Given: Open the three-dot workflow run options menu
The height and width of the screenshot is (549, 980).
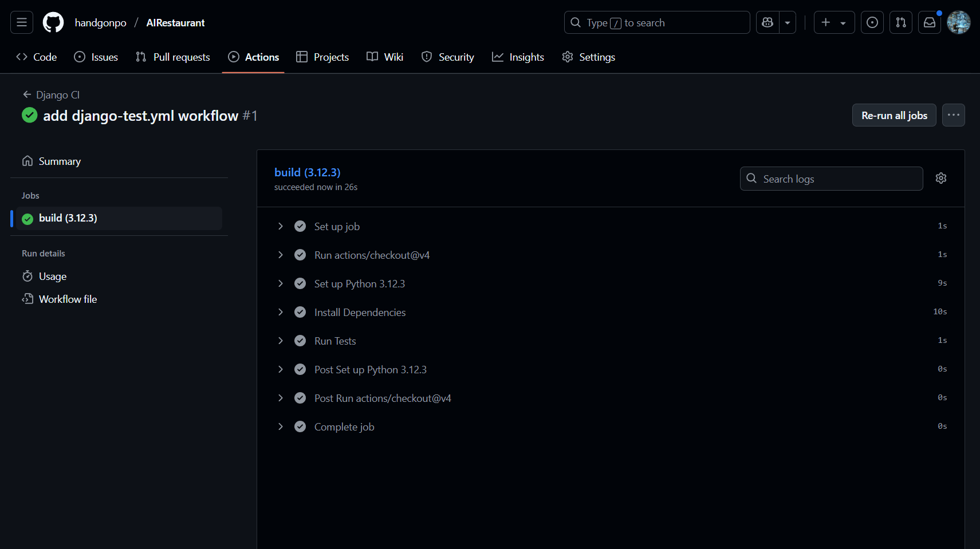Looking at the screenshot, I should (954, 115).
